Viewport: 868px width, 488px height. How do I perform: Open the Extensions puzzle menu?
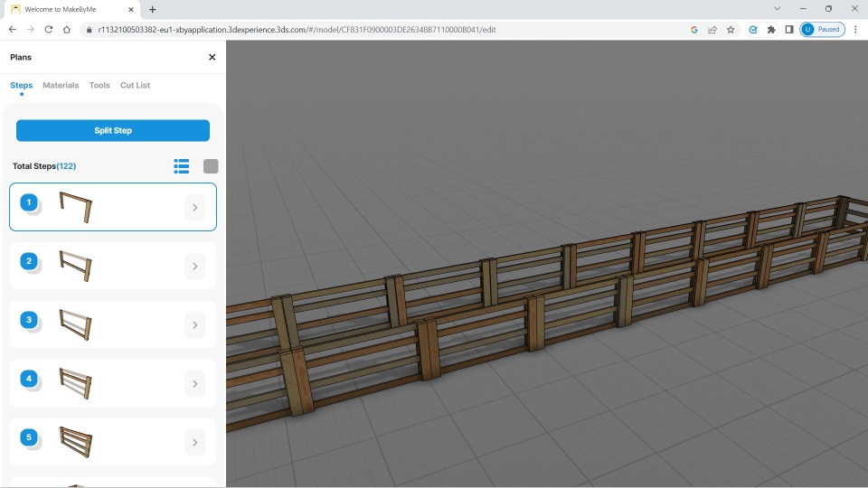click(x=771, y=29)
